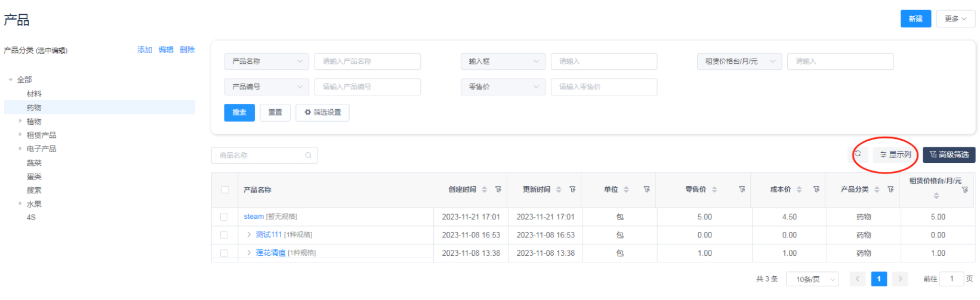Open the 零售价 filter field dropdown
This screenshot has height=300, width=980.
(503, 87)
